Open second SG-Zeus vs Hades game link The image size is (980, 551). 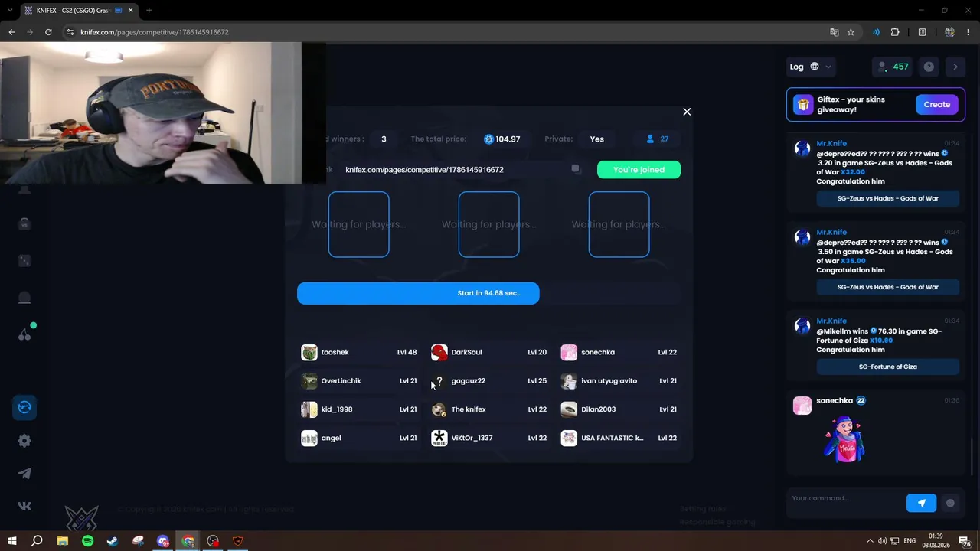tap(887, 287)
